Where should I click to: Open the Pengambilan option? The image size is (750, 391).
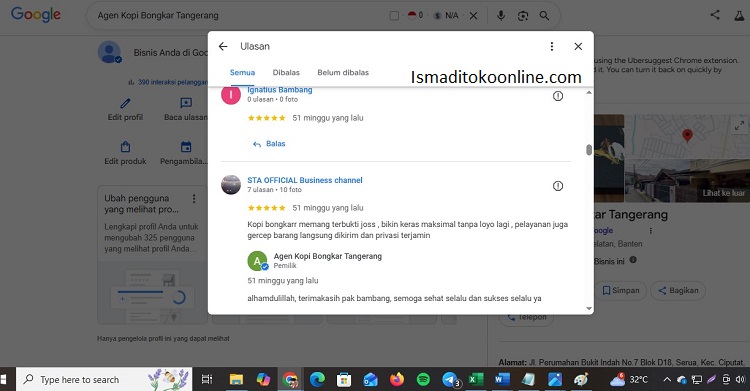[184, 154]
